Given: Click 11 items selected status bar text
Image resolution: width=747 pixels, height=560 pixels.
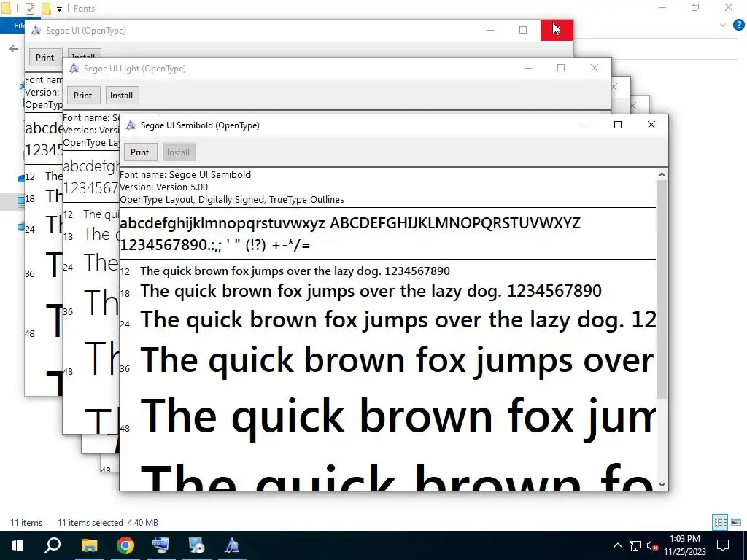Looking at the screenshot, I should 108,522.
